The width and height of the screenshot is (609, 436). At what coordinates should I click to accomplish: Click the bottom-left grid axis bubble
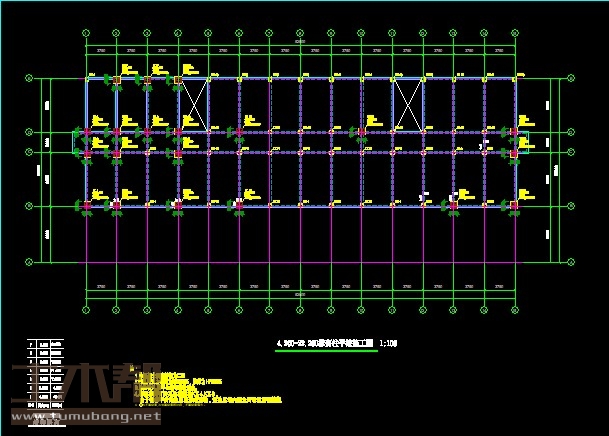point(85,303)
